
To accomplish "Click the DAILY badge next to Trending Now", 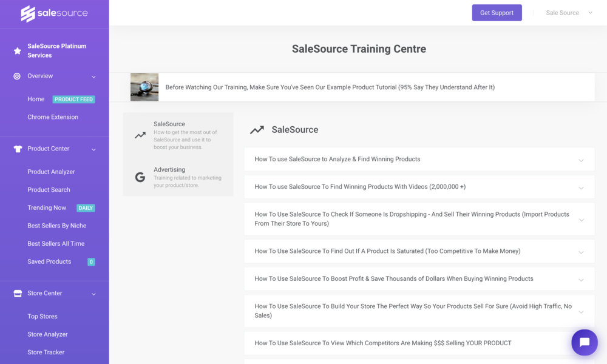I will 86,208.
